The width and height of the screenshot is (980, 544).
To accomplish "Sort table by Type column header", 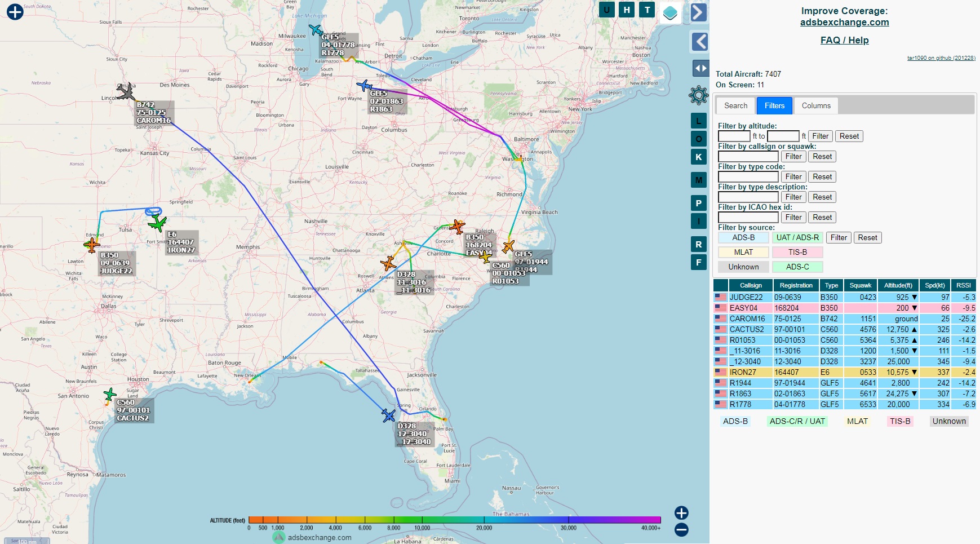I will (x=831, y=285).
